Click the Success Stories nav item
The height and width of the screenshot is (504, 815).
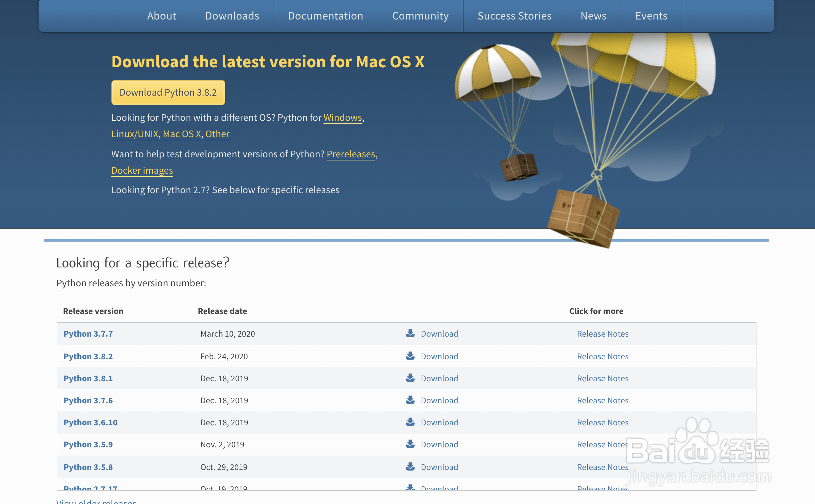pyautogui.click(x=514, y=16)
